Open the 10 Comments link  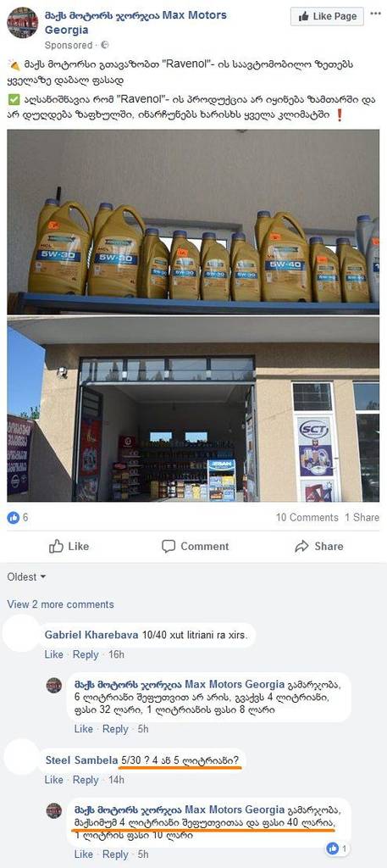pos(307,518)
